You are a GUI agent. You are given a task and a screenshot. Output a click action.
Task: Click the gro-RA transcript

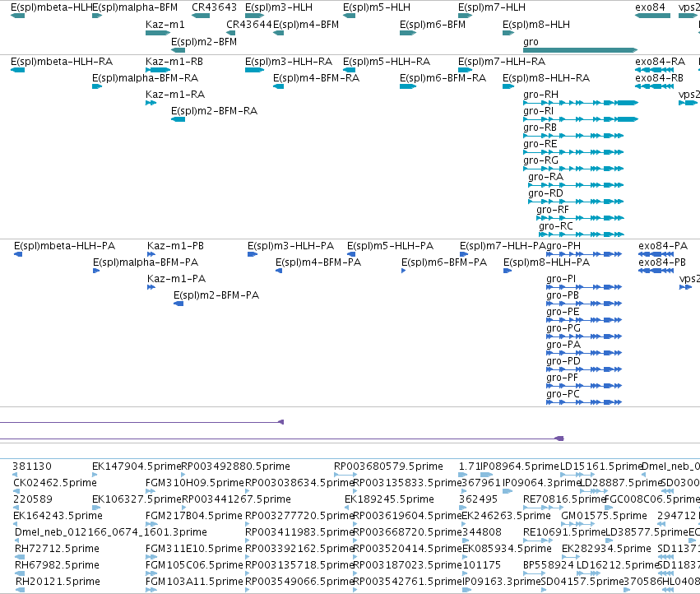[x=576, y=185]
